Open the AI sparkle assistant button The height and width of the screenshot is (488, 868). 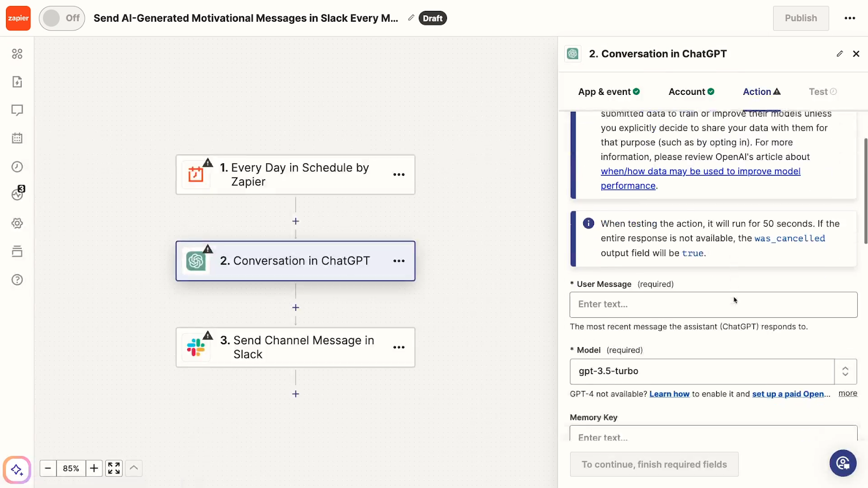pos(17,470)
